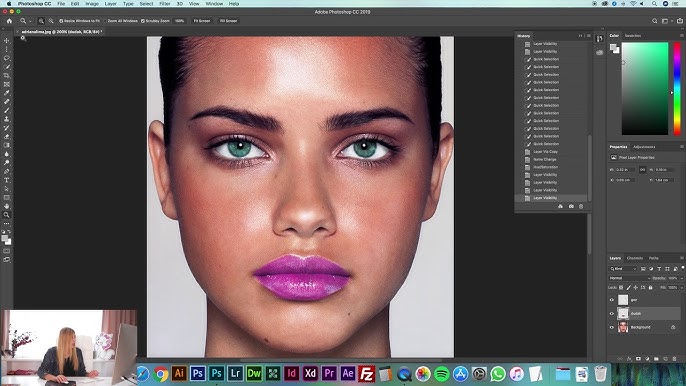Open the Color panel menu
This screenshot has width=686, height=386.
pyautogui.click(x=682, y=35)
